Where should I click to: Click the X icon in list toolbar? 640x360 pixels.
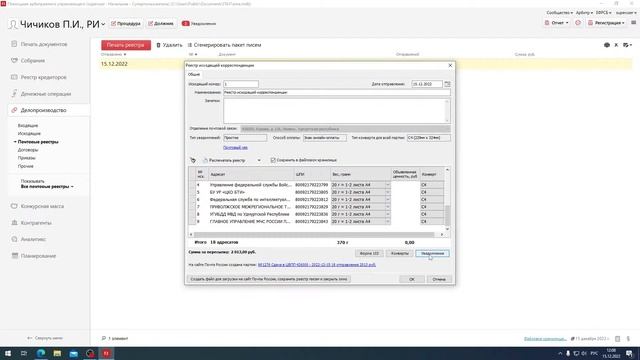(x=616, y=45)
